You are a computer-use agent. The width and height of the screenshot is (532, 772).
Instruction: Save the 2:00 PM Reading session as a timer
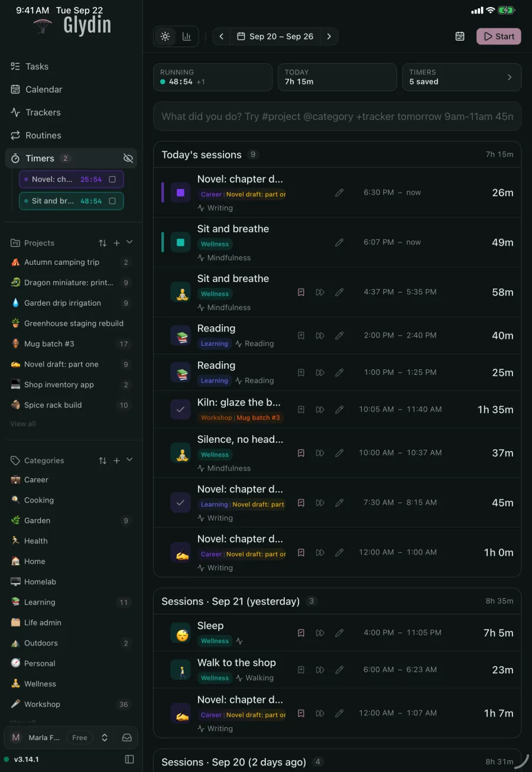coord(301,335)
